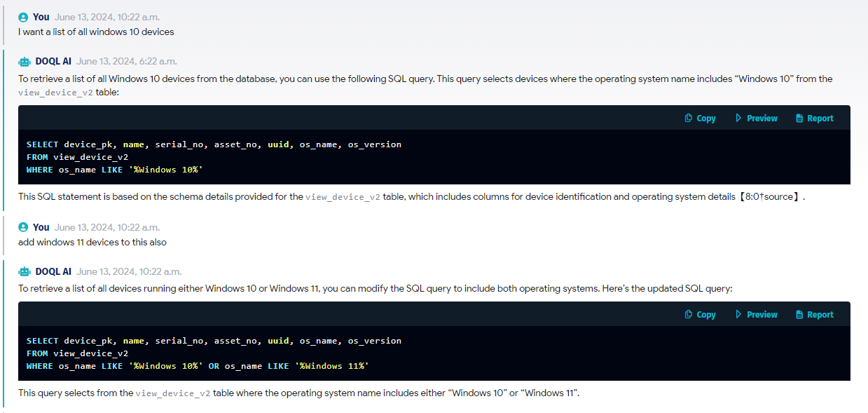Click timestamp 'June 13, 2024, 6:22 a.m.'
Image resolution: width=868 pixels, height=413 pixels.
(127, 61)
